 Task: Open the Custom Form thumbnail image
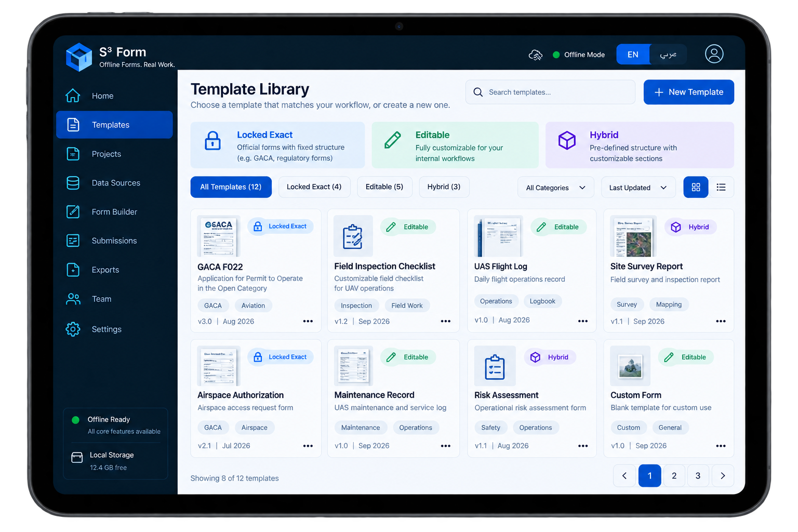pos(630,366)
